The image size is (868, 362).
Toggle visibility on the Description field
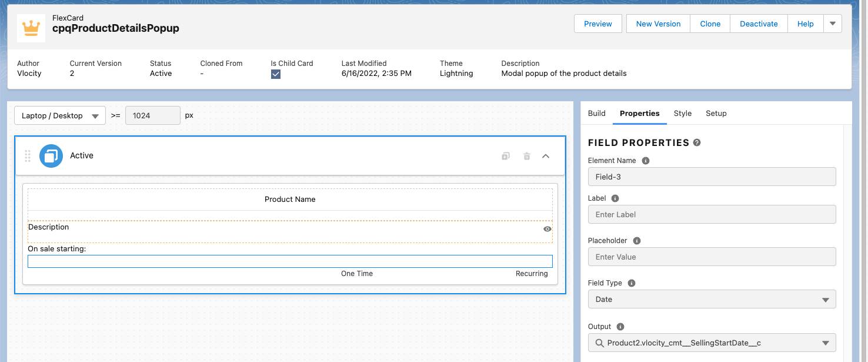547,229
